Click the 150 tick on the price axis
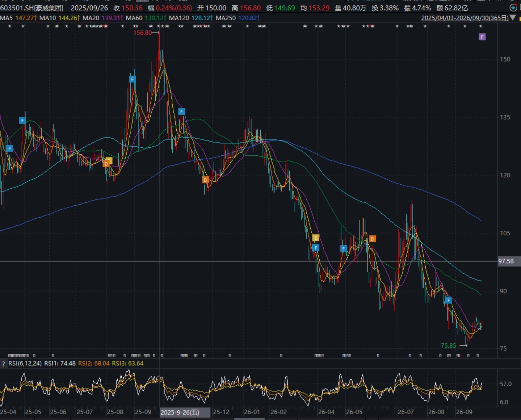Image resolution: width=521 pixels, height=420 pixels. point(505,59)
